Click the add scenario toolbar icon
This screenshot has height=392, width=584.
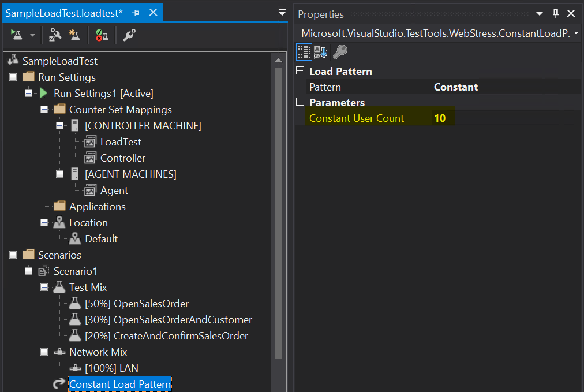pos(55,35)
